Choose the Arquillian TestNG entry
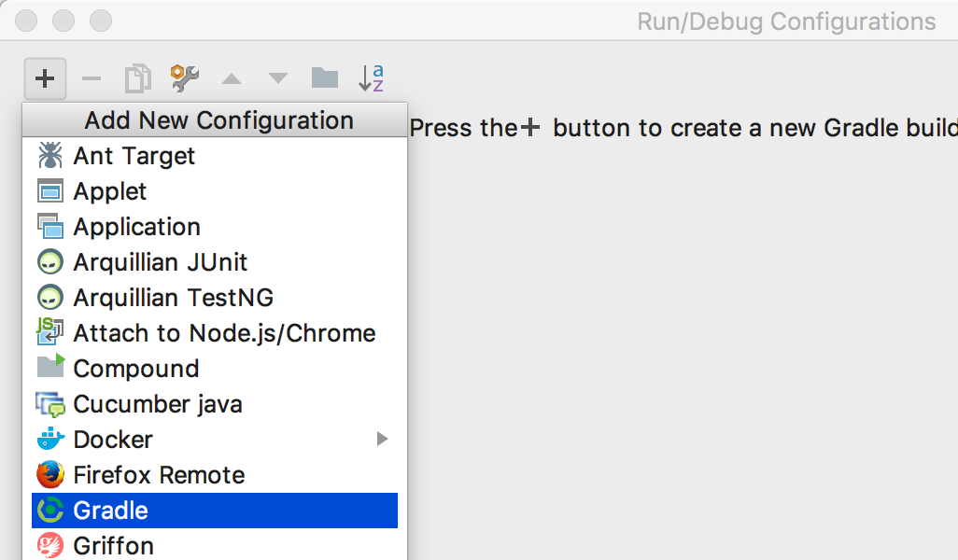This screenshot has width=958, height=560. (215, 298)
